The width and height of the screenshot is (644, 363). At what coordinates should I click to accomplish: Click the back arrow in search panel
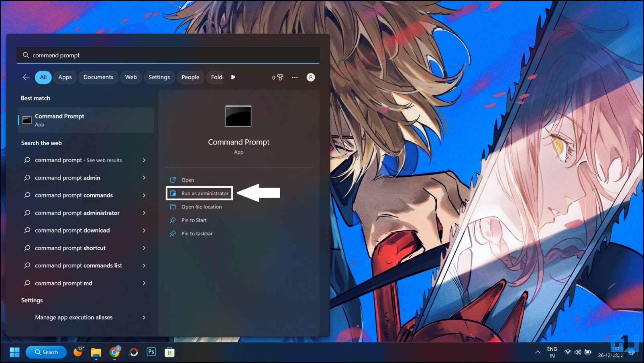tap(26, 77)
